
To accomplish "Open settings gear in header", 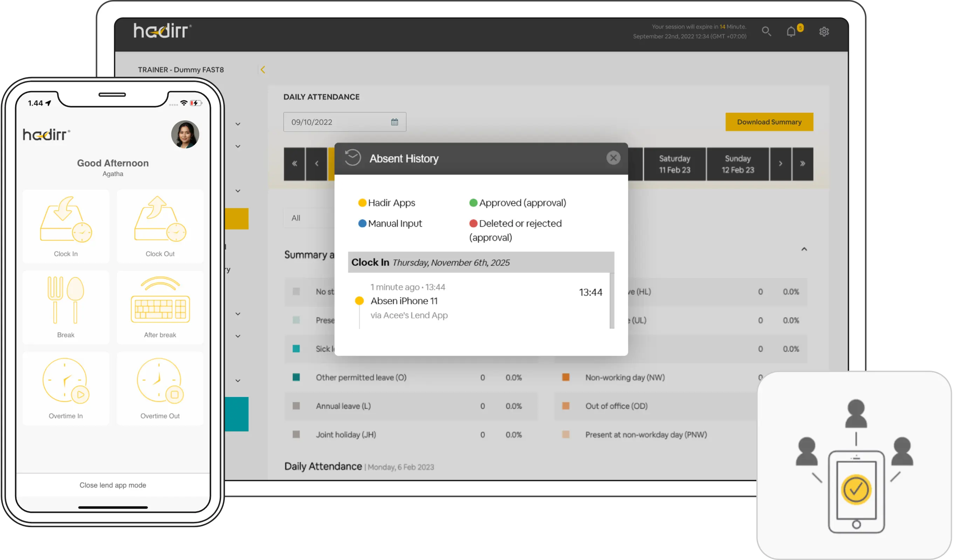I will coord(824,32).
